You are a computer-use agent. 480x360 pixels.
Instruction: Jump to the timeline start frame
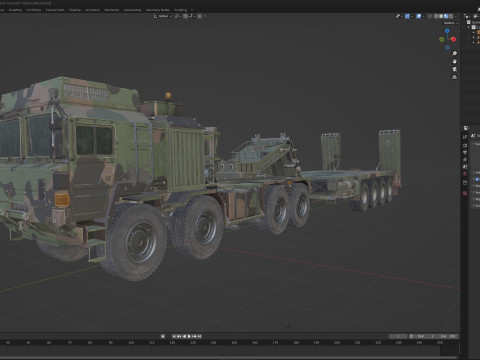(x=174, y=336)
